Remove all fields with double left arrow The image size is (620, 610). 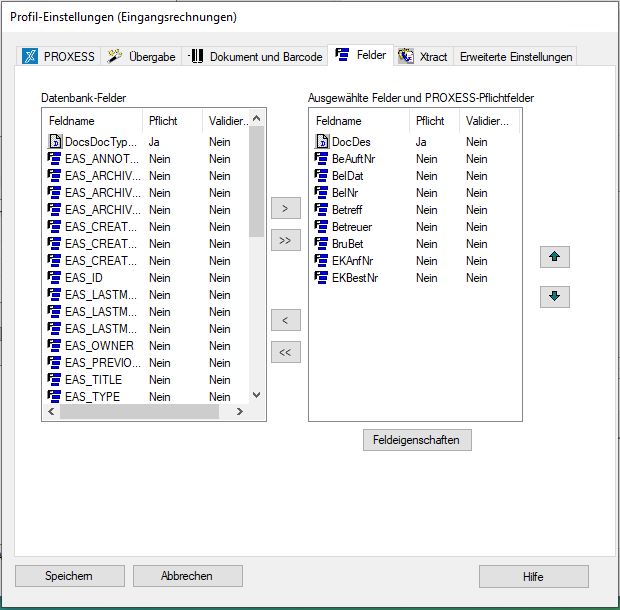point(286,352)
